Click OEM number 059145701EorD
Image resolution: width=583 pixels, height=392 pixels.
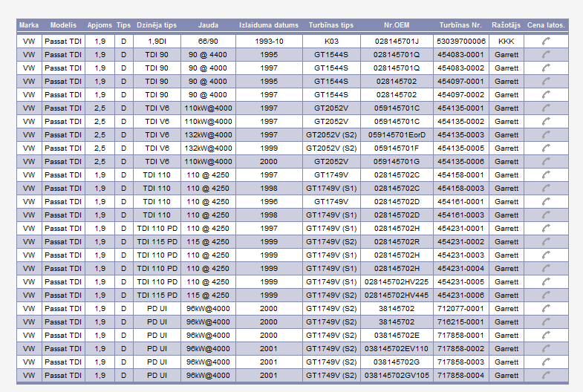(x=397, y=135)
